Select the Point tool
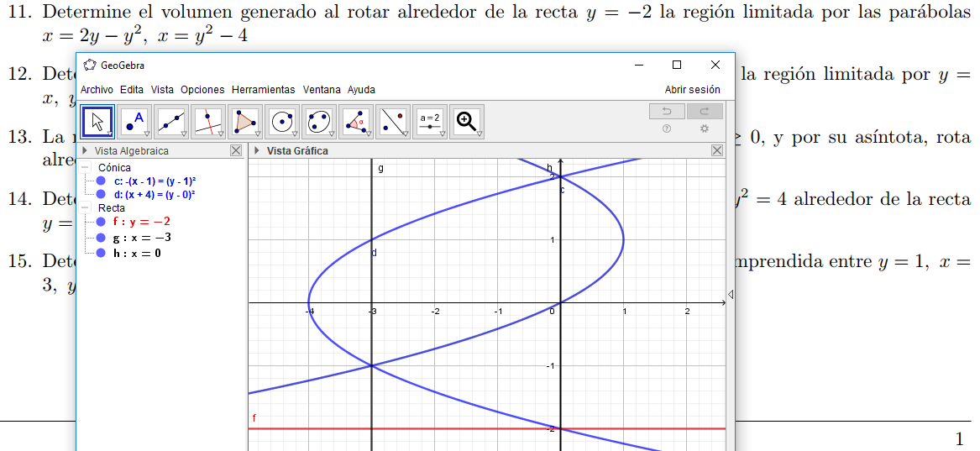The height and width of the screenshot is (451, 980). (x=134, y=122)
